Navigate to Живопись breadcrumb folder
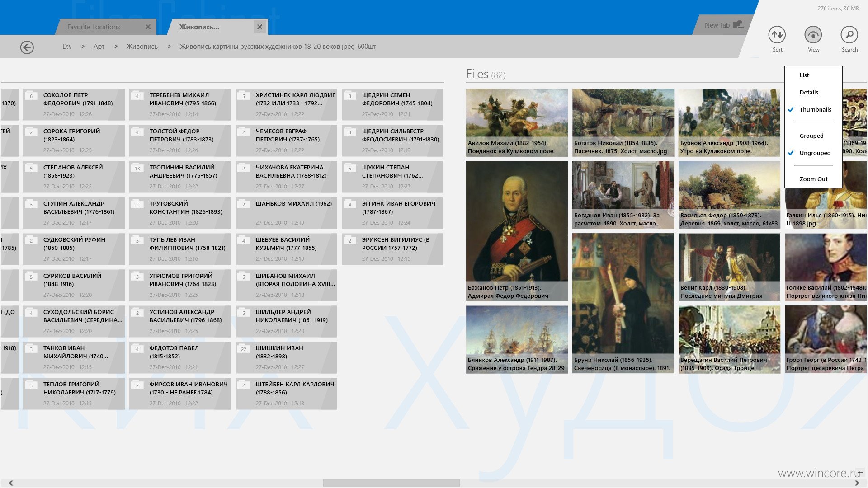868x488 pixels. [x=142, y=47]
